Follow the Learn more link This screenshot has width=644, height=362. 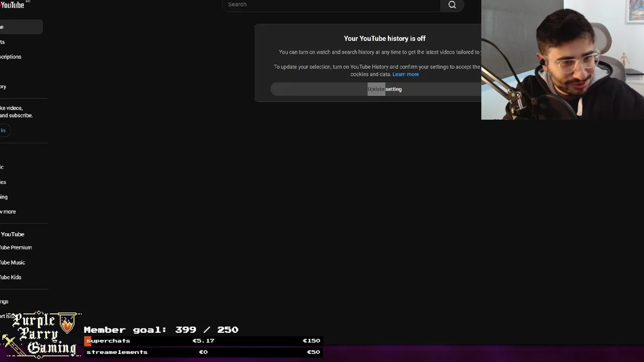coord(406,74)
